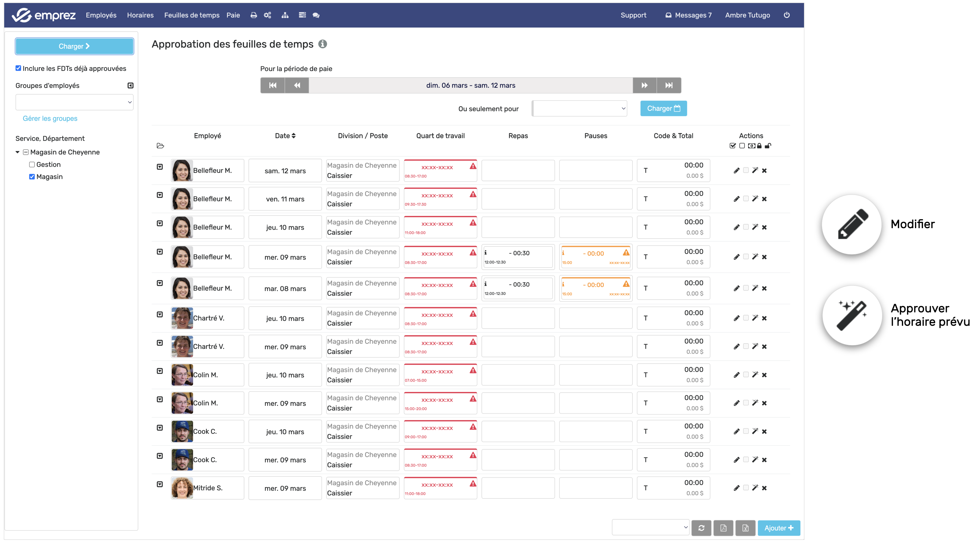Click the Gérer les groupes link
Image resolution: width=980 pixels, height=543 pixels.
pyautogui.click(x=50, y=119)
